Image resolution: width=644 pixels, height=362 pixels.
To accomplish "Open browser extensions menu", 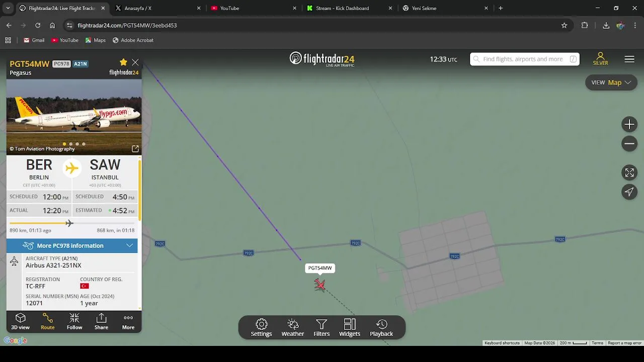I will pos(585,25).
